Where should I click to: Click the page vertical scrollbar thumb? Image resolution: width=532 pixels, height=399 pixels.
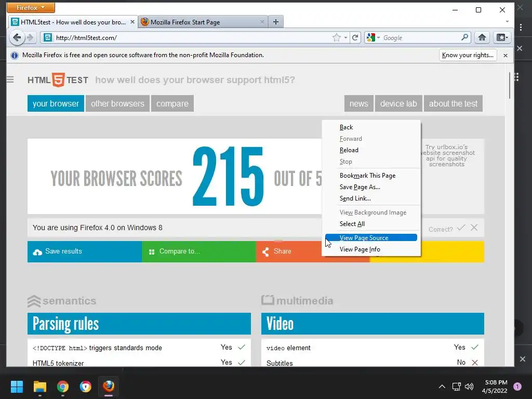click(510, 86)
